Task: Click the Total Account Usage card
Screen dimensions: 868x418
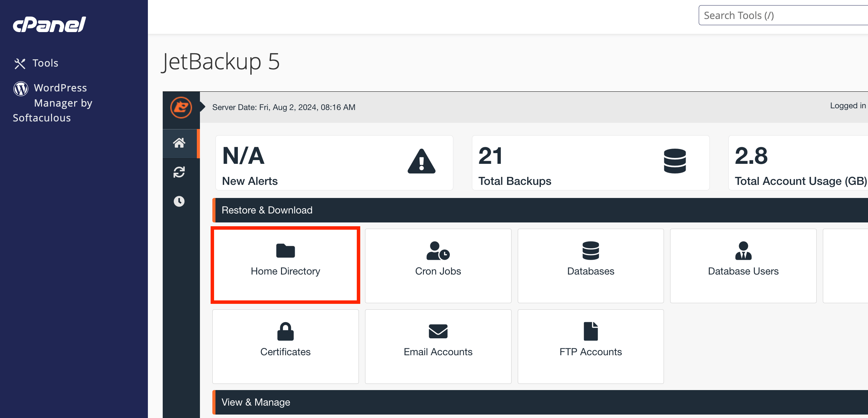Action: pos(798,163)
